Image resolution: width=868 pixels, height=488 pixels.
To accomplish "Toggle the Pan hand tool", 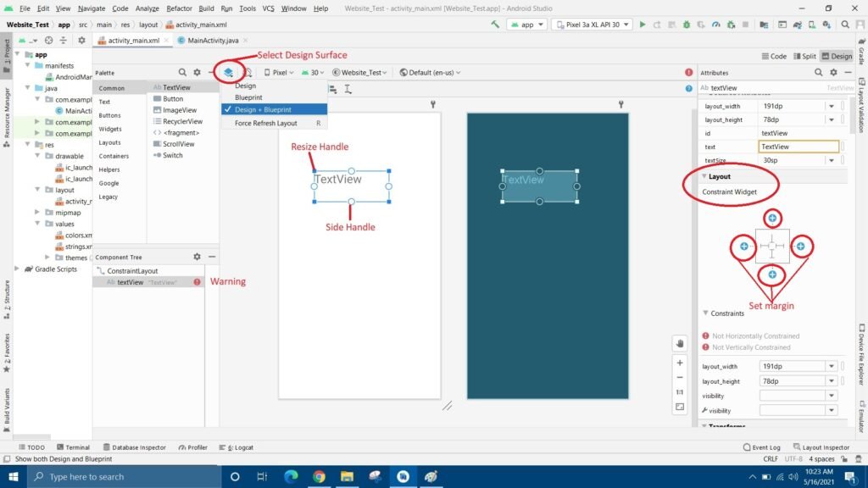I will coord(680,344).
